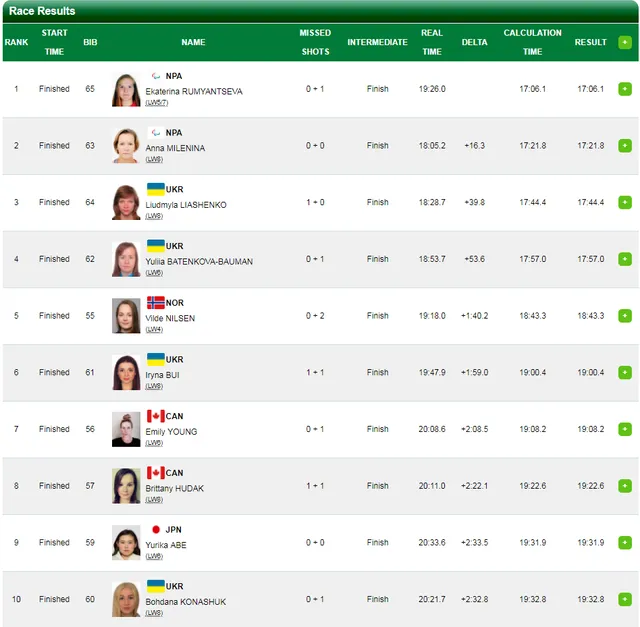
Task: Click Result column header
Action: point(590,42)
